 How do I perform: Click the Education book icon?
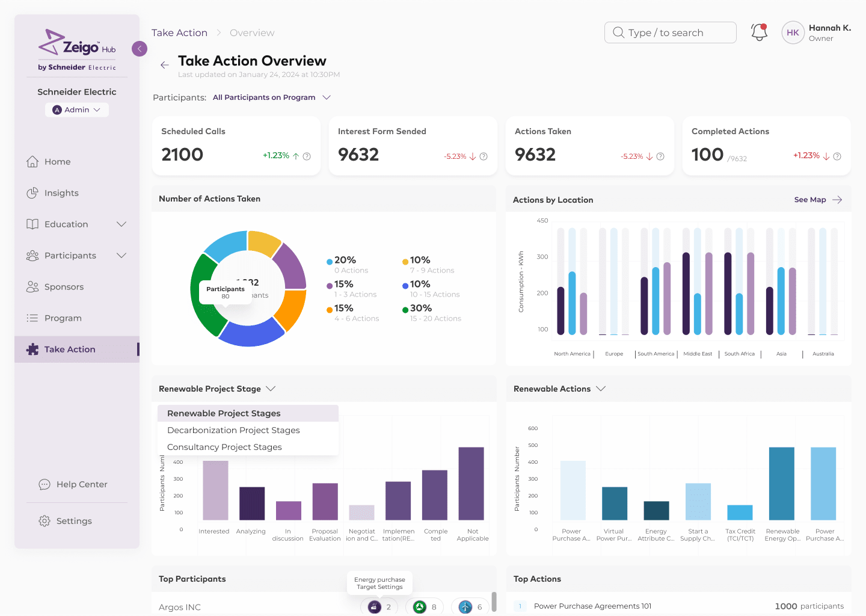[32, 224]
